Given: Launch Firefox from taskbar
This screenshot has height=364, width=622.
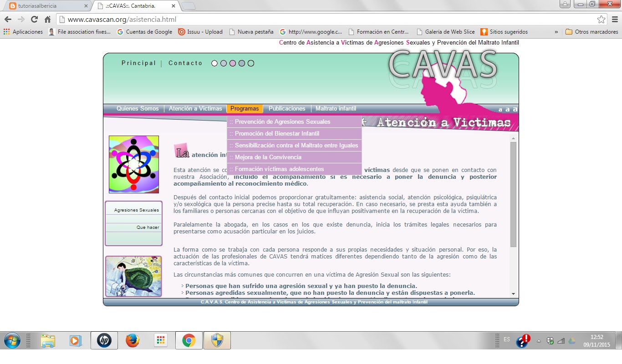Looking at the screenshot, I should tap(133, 340).
